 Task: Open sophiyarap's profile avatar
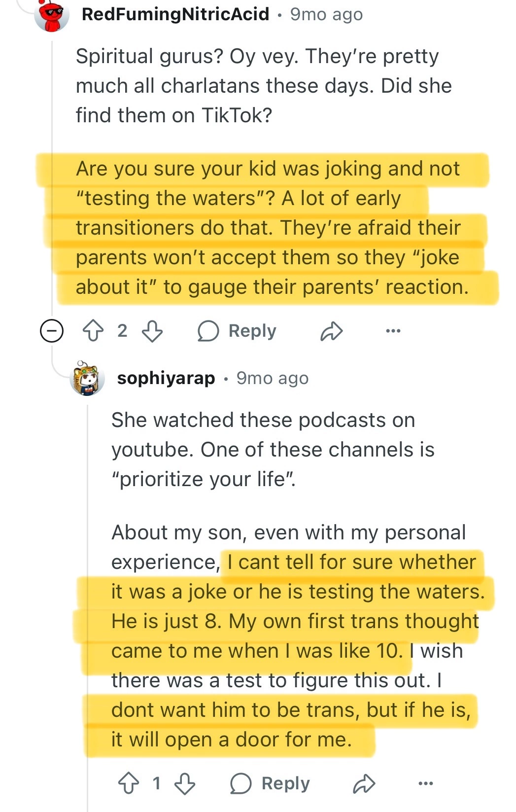point(88,378)
